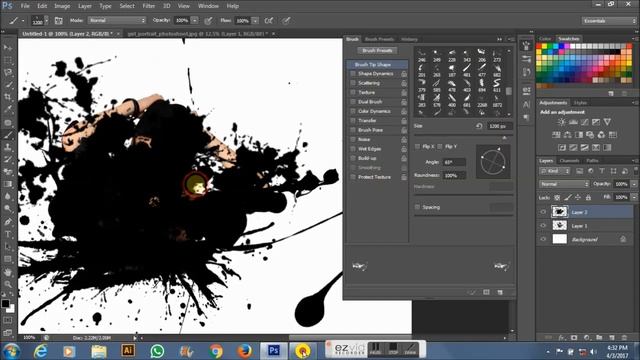640x360 pixels.
Task: Hide Layer 2 with its eye icon
Action: [543, 212]
